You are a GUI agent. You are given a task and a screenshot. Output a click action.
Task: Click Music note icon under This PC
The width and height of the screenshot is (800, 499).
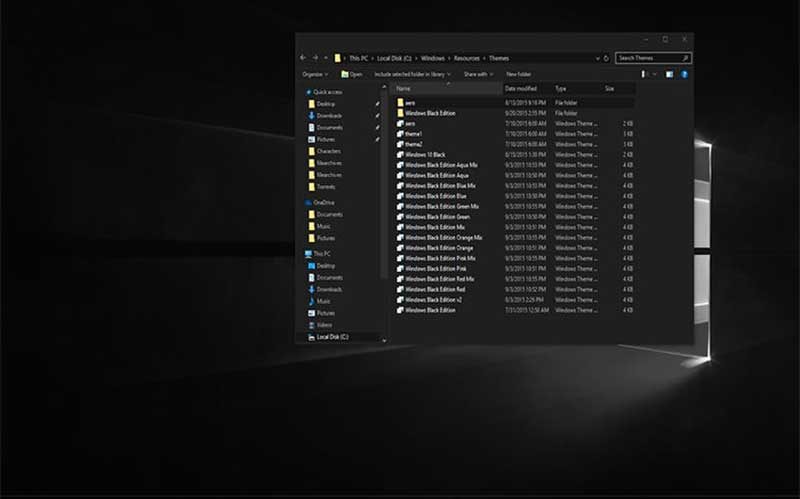[311, 301]
